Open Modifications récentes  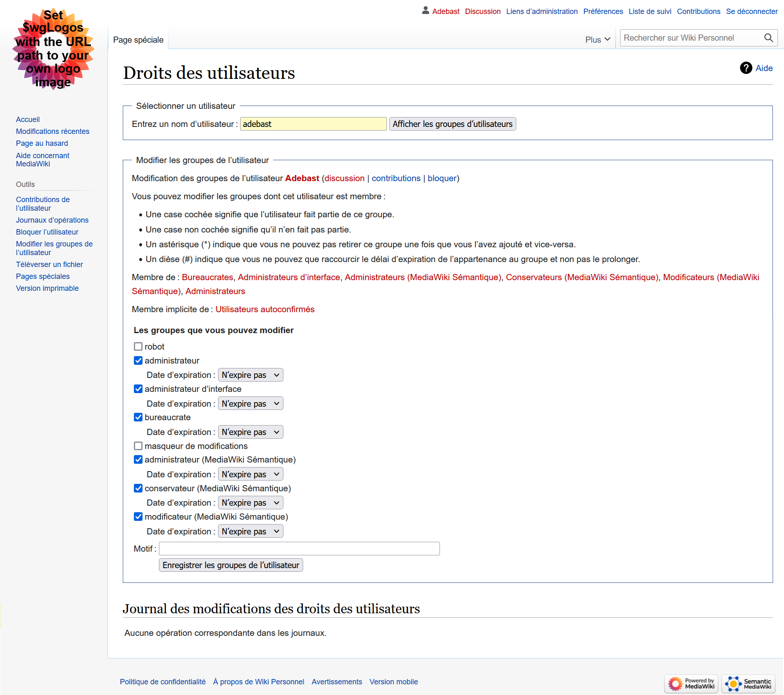(x=53, y=131)
